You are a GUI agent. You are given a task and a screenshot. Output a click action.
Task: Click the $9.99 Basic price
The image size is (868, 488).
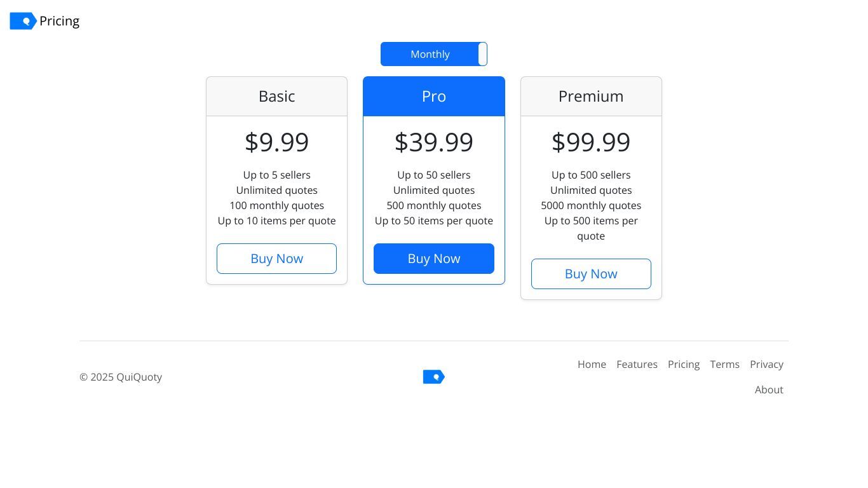pyautogui.click(x=276, y=142)
